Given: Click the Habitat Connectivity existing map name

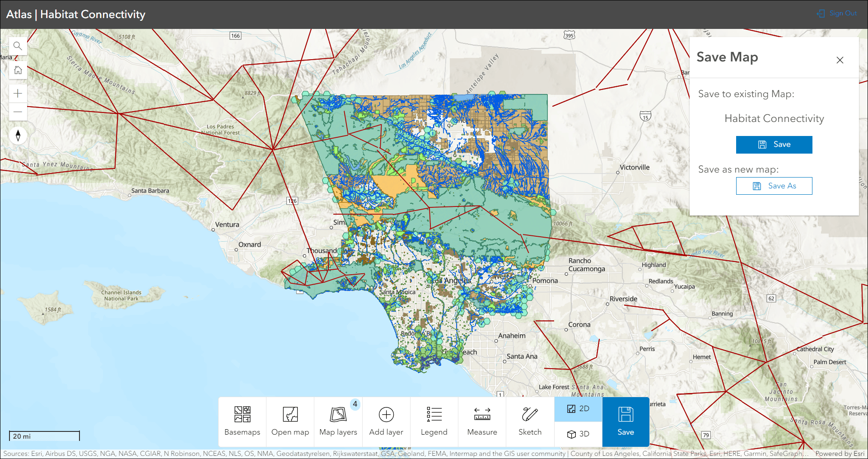Looking at the screenshot, I should pyautogui.click(x=774, y=118).
